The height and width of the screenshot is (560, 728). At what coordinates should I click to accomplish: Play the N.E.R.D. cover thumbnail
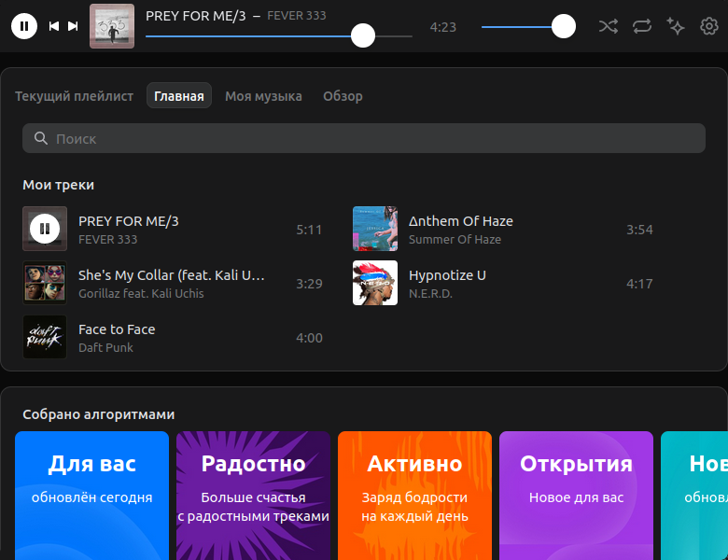point(375,283)
